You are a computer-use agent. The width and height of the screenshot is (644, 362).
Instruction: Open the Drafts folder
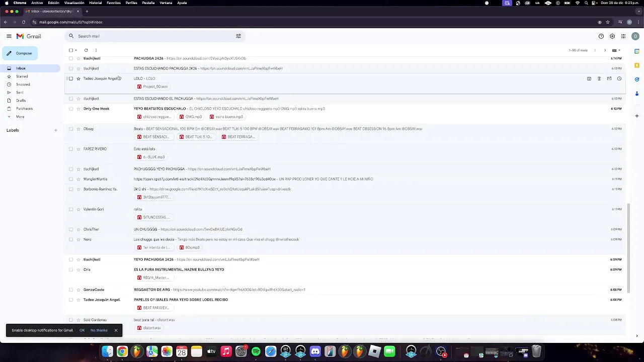pos(21,101)
